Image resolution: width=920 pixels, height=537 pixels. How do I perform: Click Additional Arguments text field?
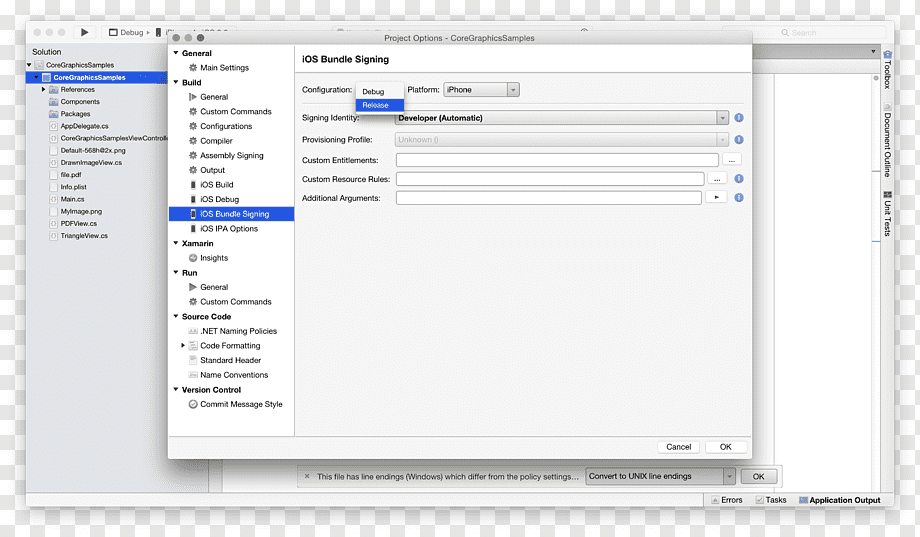(549, 198)
